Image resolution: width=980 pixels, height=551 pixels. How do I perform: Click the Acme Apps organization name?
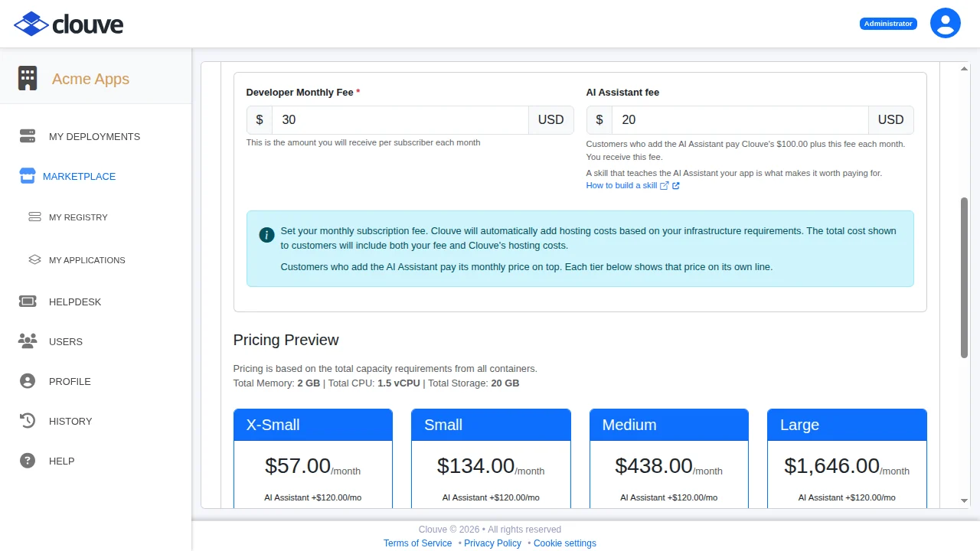click(90, 79)
